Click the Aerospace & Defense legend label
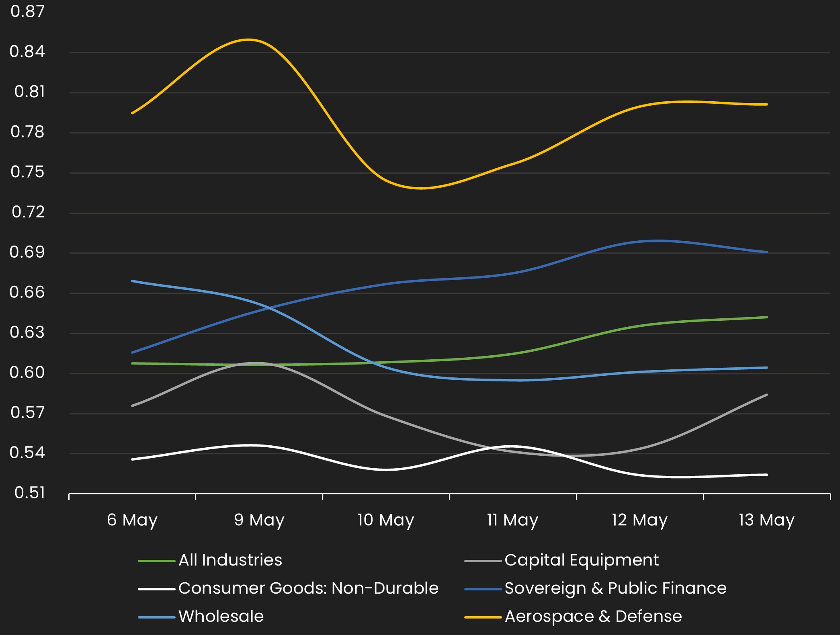The height and width of the screenshot is (635, 840). coord(593,617)
